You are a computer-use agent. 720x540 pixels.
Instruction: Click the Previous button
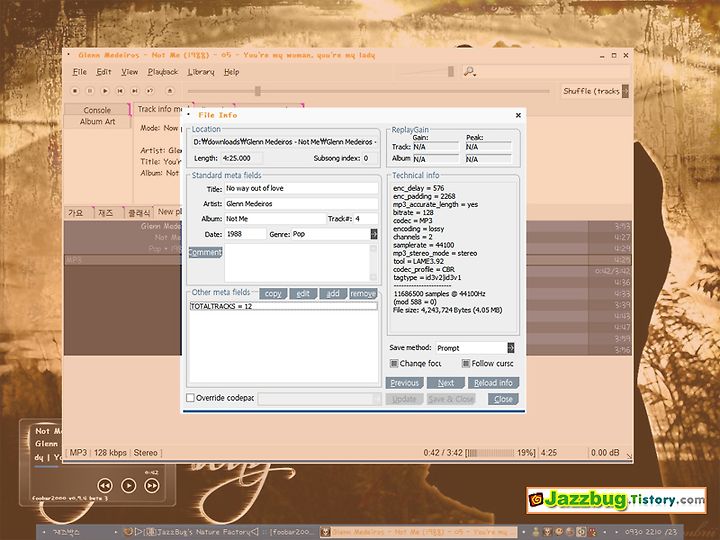click(x=405, y=383)
